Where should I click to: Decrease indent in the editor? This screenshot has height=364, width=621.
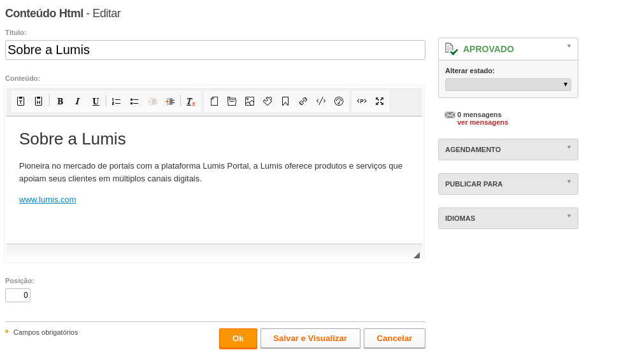(x=152, y=101)
